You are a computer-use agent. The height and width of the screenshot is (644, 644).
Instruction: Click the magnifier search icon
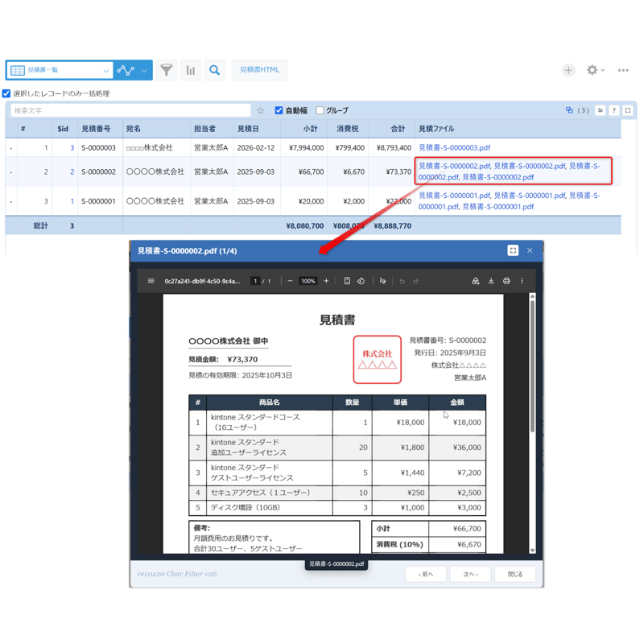(x=214, y=70)
